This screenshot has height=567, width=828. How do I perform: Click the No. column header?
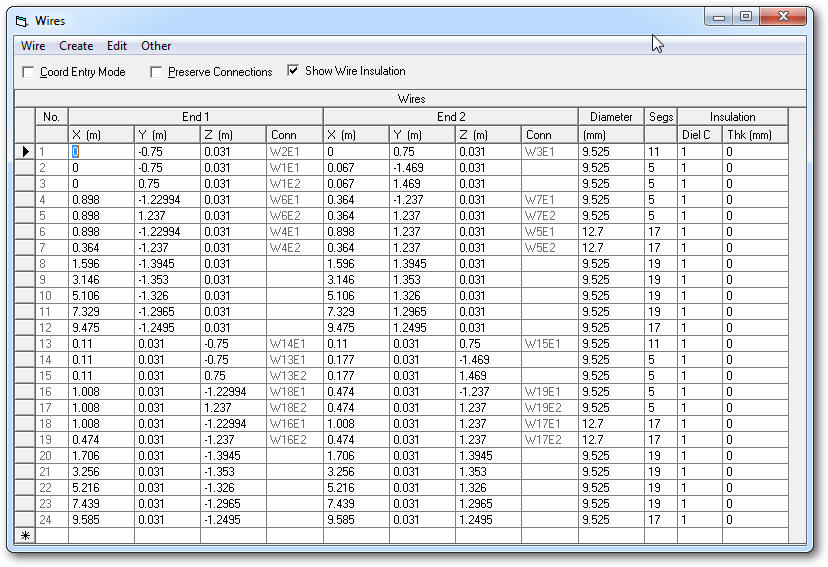(51, 117)
